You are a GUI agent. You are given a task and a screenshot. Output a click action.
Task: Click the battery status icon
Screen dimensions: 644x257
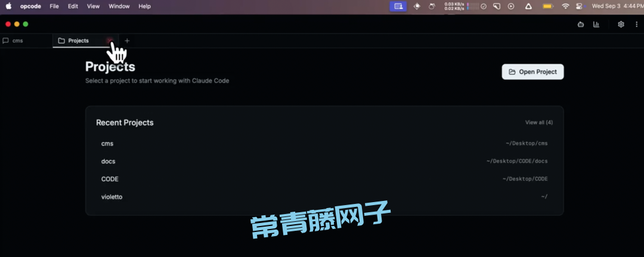[x=547, y=6]
